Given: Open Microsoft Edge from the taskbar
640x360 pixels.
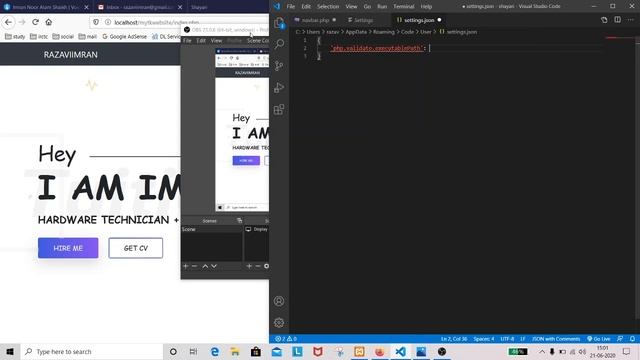Looking at the screenshot, I should click(214, 351).
